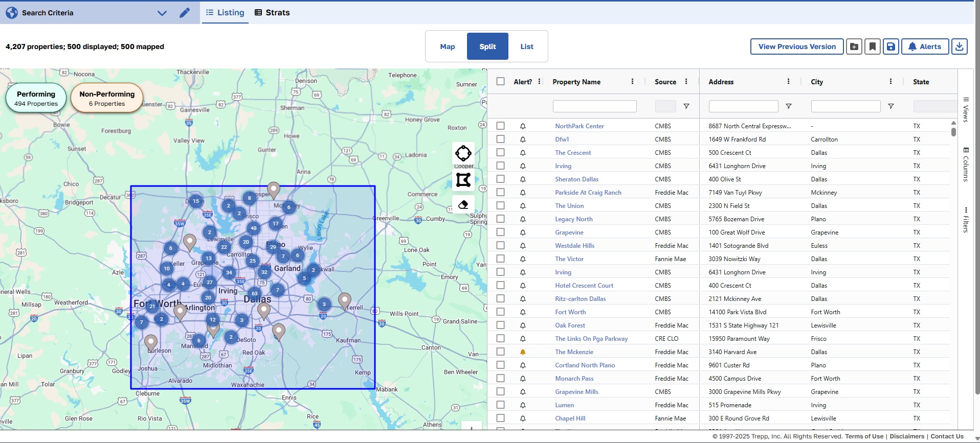This screenshot has width=980, height=443.
Task: Toggle alert bell for Legacy North
Action: [523, 219]
